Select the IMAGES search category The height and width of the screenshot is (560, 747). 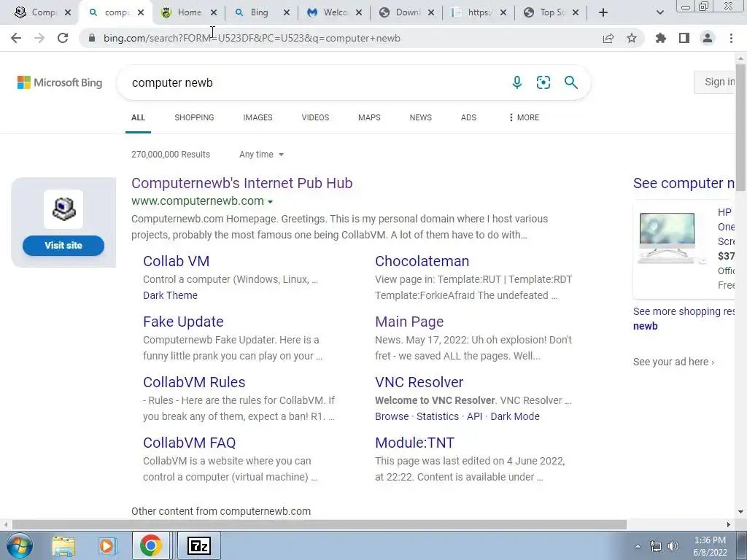pyautogui.click(x=258, y=117)
